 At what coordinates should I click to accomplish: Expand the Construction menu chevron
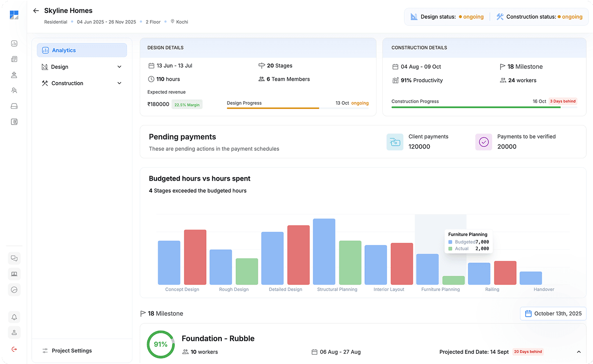(x=119, y=83)
